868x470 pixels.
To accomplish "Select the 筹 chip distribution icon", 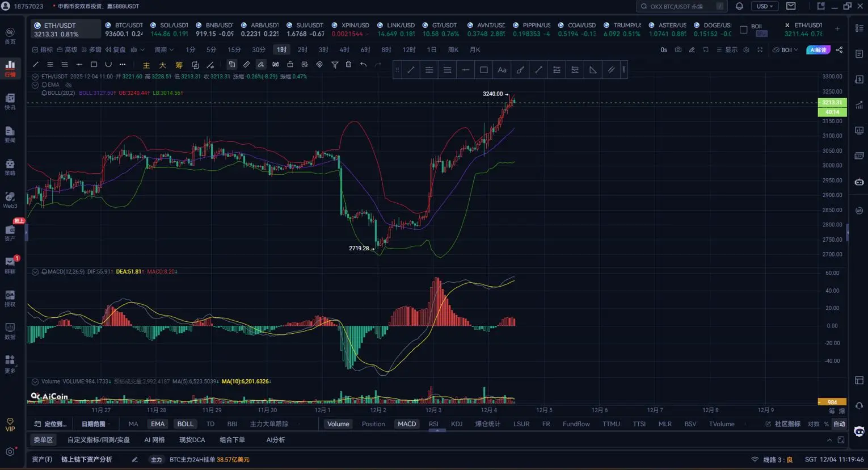I will pos(179,65).
